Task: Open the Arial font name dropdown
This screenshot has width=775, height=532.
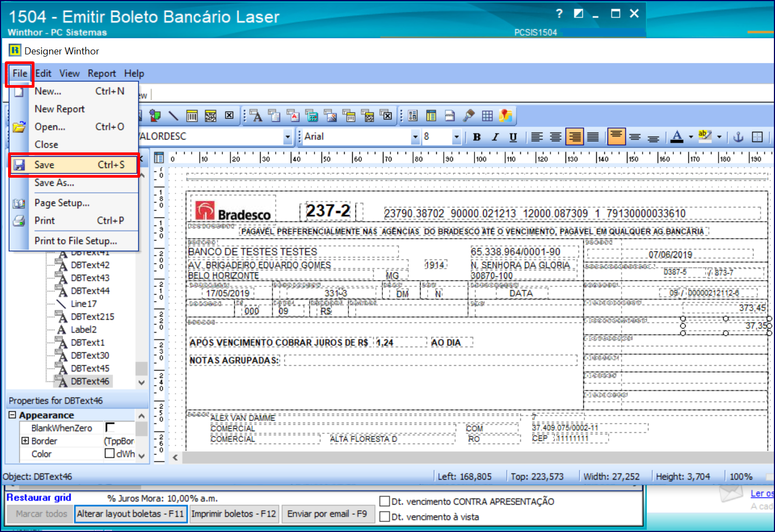Action: pyautogui.click(x=415, y=137)
